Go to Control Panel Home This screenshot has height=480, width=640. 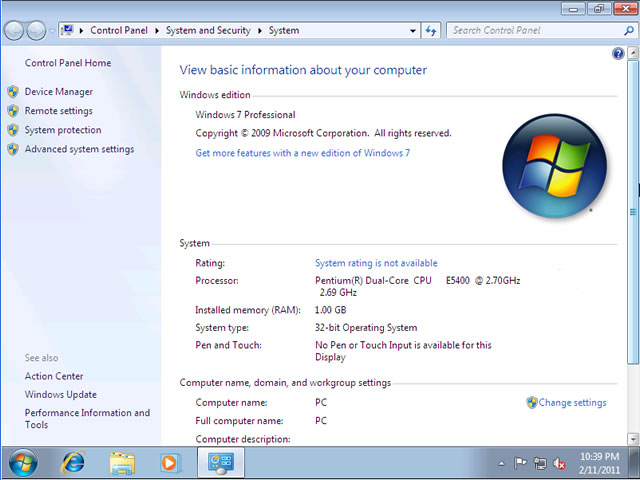(68, 63)
